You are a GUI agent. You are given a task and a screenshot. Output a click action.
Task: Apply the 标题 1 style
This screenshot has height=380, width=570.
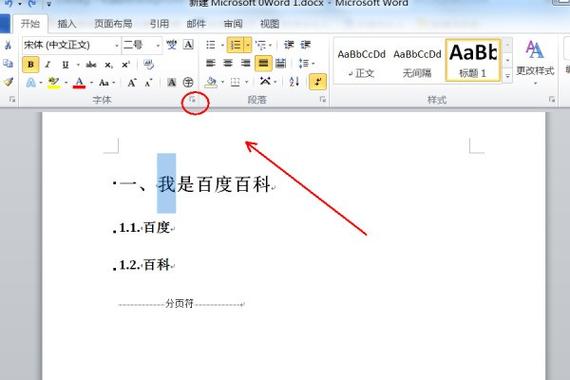pyautogui.click(x=473, y=61)
